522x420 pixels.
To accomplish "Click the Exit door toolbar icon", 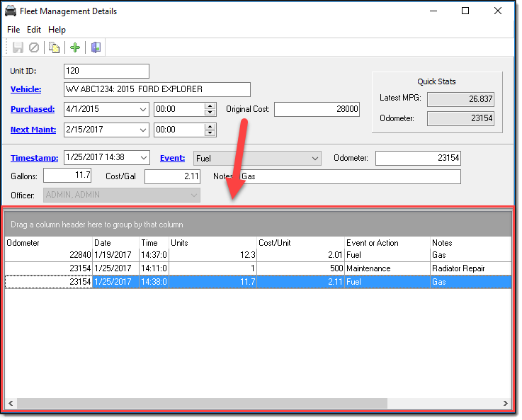I will (x=96, y=47).
